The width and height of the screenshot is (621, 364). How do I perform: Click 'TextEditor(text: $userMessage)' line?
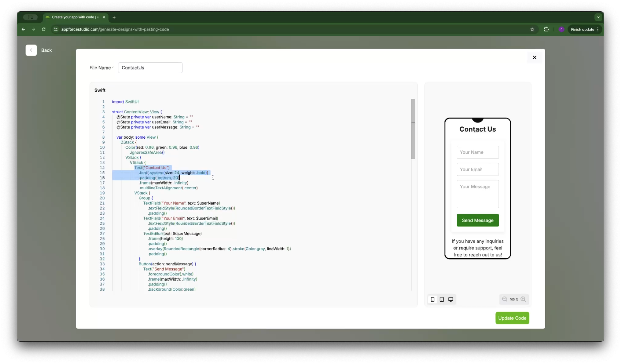[x=172, y=234]
